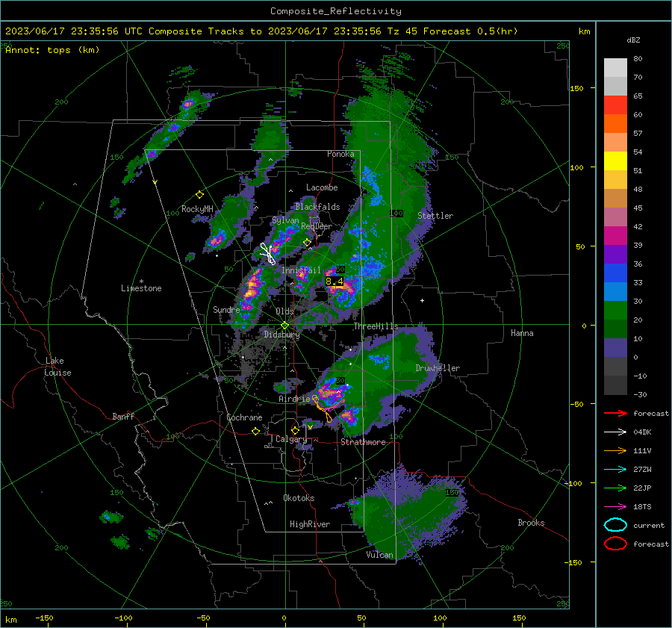Click the Ponoka city label
The width and height of the screenshot is (672, 628).
(340, 154)
